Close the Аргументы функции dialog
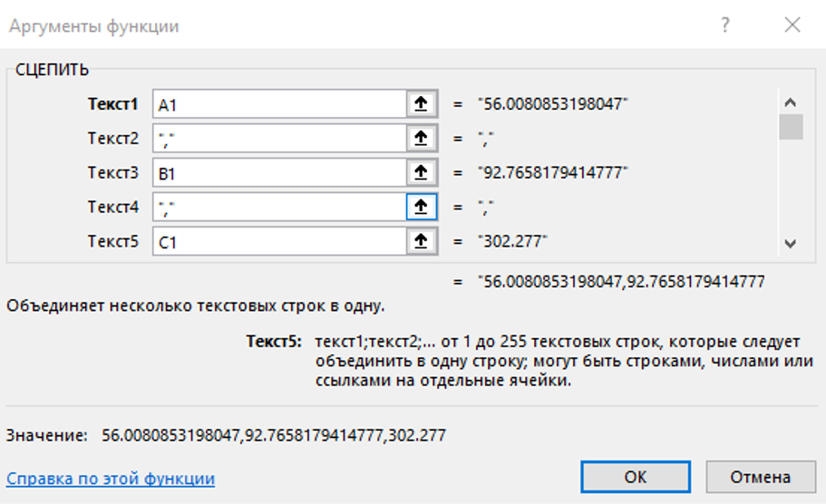 click(792, 26)
